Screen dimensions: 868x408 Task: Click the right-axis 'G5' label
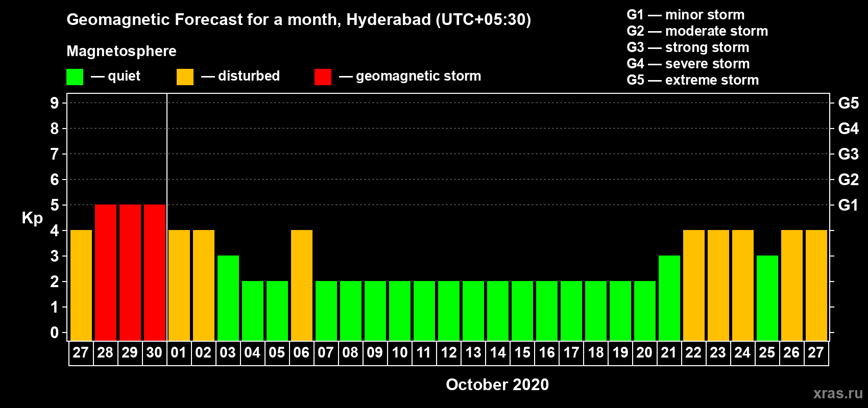(849, 103)
